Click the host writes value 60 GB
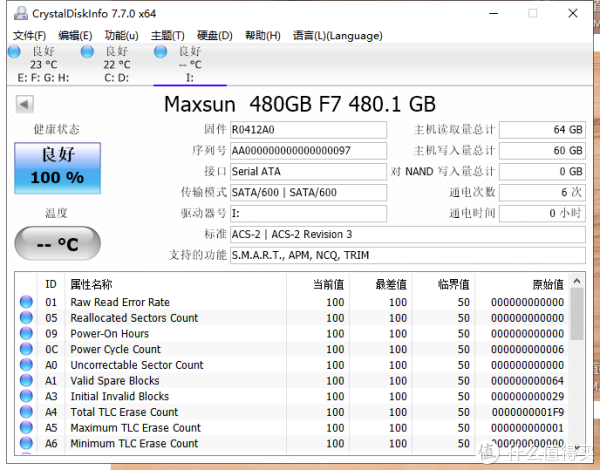 point(542,150)
